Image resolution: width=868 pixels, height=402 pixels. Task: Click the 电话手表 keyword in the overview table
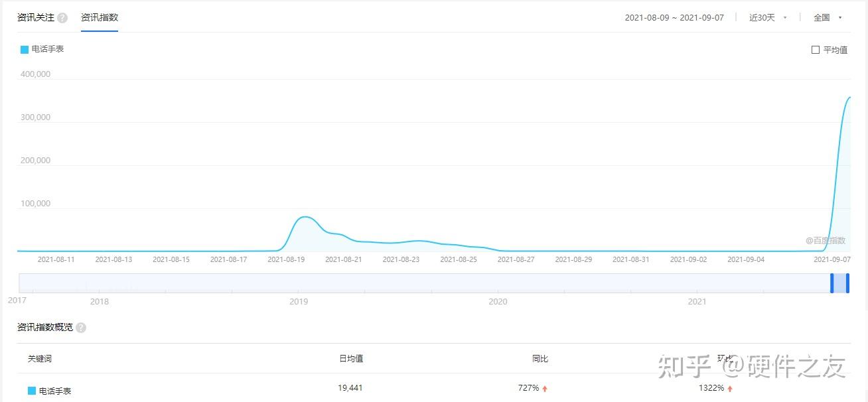pos(55,391)
